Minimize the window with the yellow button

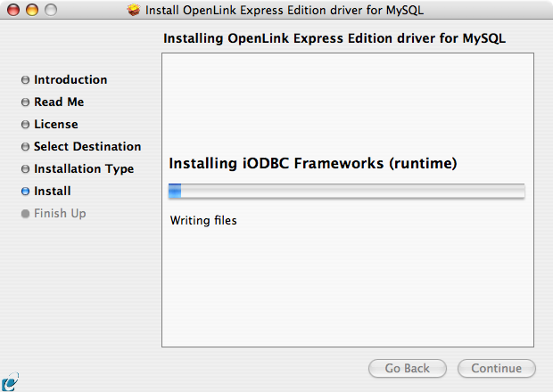pos(32,10)
